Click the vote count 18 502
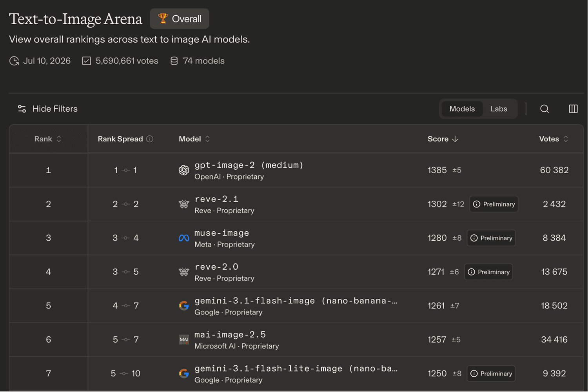 554,306
